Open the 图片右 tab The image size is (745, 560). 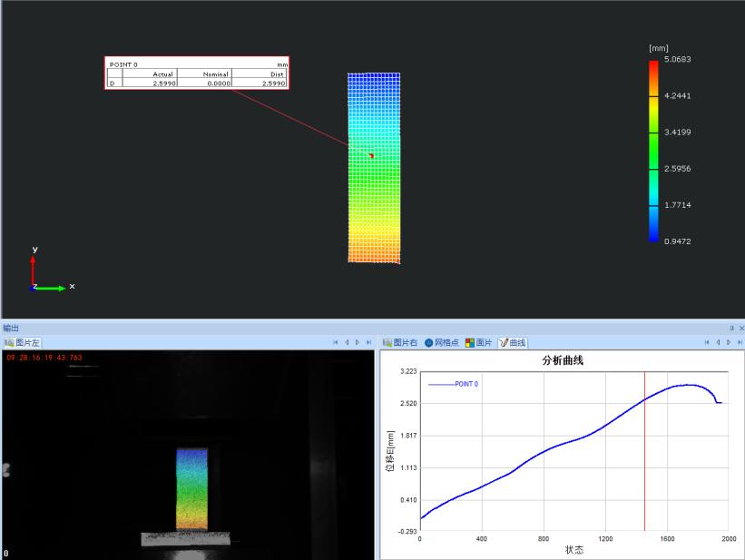tap(404, 343)
